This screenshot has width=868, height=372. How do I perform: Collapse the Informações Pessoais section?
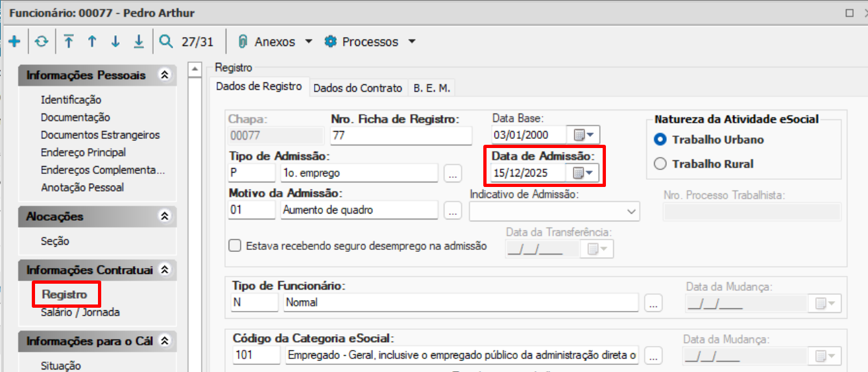pos(165,75)
